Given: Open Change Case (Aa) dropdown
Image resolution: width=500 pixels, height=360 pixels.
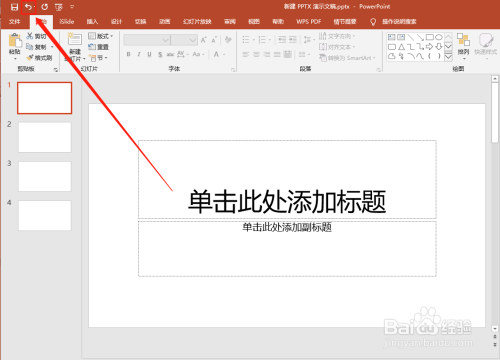Looking at the screenshot, I should tap(198, 54).
